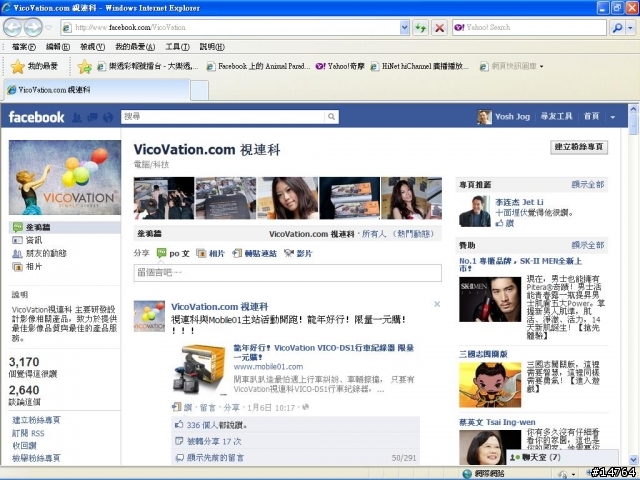640x480 pixels.
Task: Click the po 文 status speech icon
Action: click(x=161, y=253)
